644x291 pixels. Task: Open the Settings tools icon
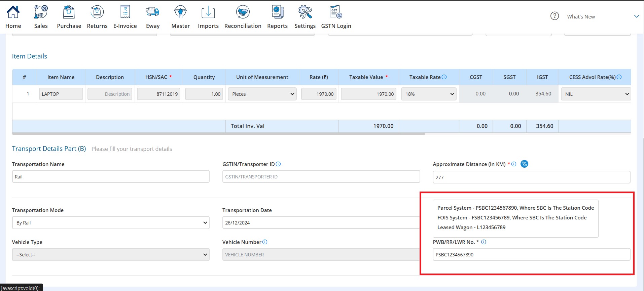[305, 12]
